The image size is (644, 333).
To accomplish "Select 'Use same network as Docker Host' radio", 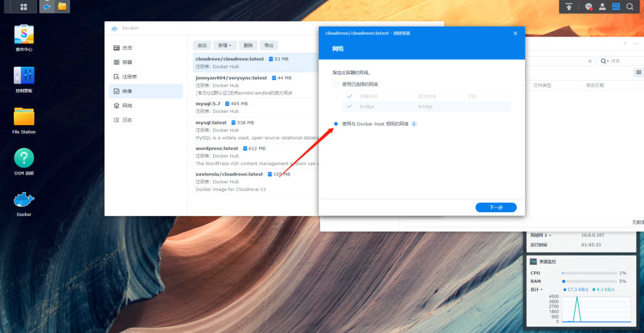I will (x=336, y=124).
